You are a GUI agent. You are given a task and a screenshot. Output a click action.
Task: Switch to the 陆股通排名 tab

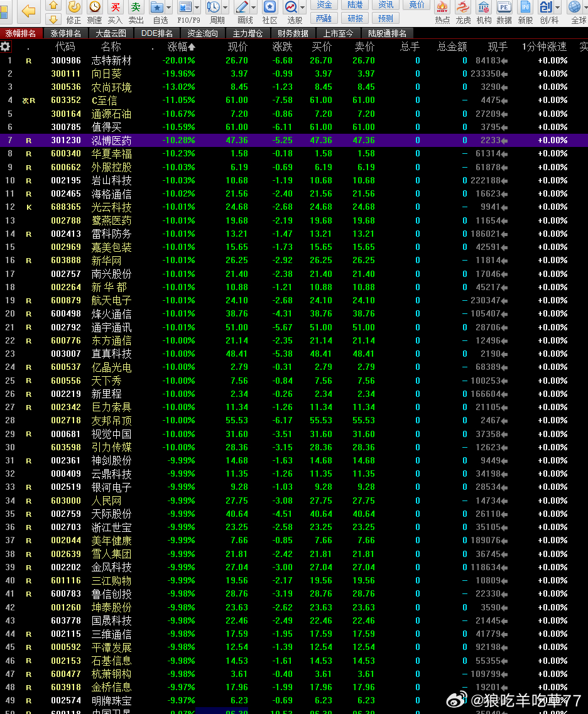click(x=387, y=33)
